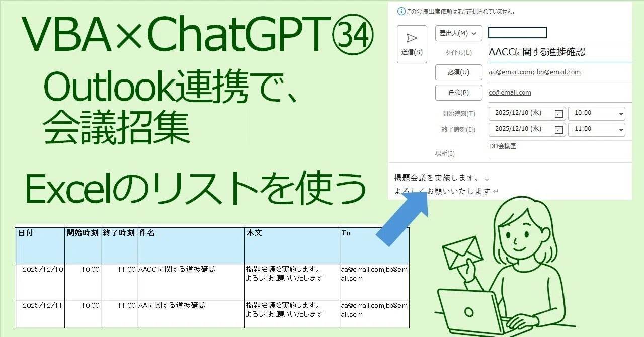644x337 pixels.
Task: Select the 件名 column header cell
Action: coord(191,245)
